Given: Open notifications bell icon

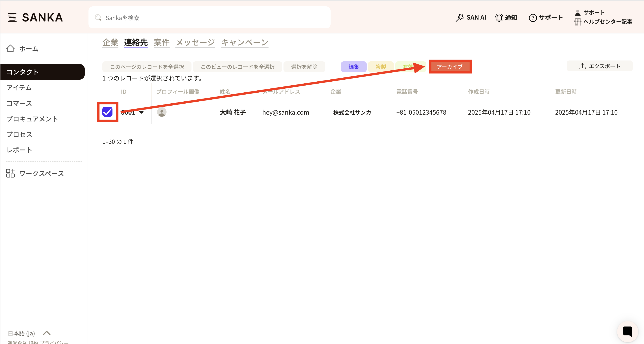Looking at the screenshot, I should coord(499,18).
